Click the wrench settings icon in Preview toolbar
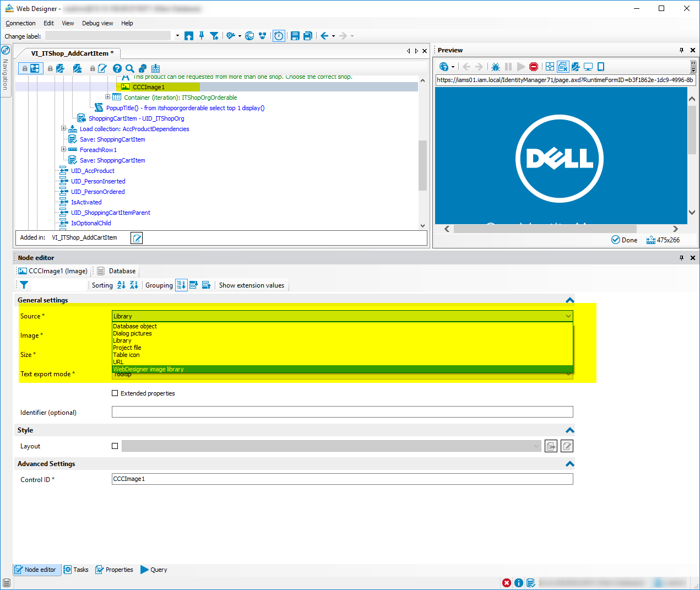The width and height of the screenshot is (700, 590). (x=576, y=67)
